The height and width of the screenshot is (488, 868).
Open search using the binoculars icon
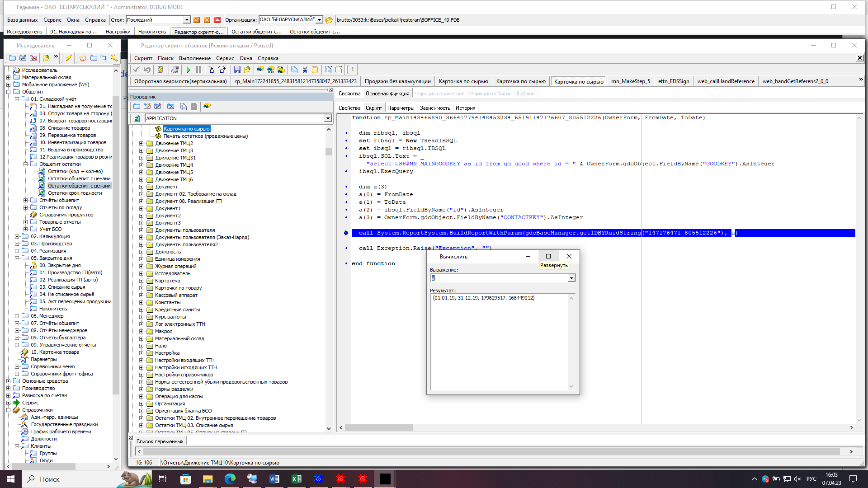(260, 70)
